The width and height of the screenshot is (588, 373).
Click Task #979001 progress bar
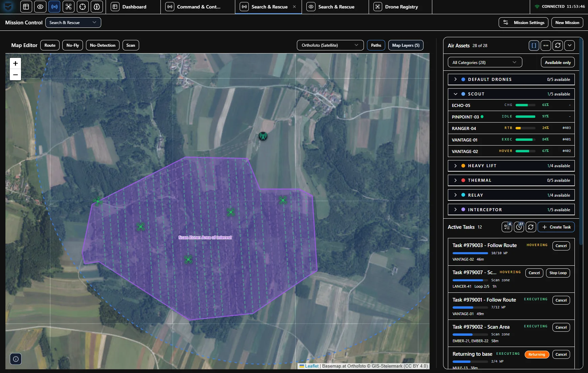pos(470,307)
